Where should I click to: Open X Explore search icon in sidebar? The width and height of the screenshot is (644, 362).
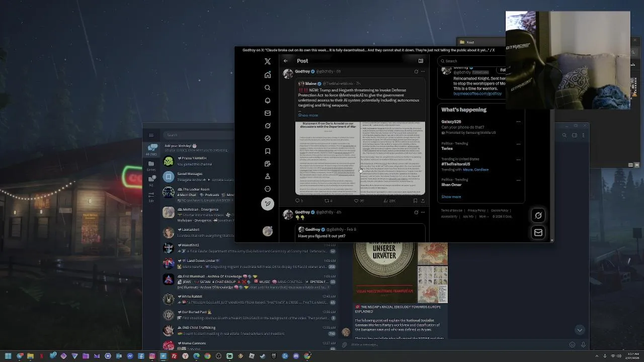pyautogui.click(x=268, y=87)
